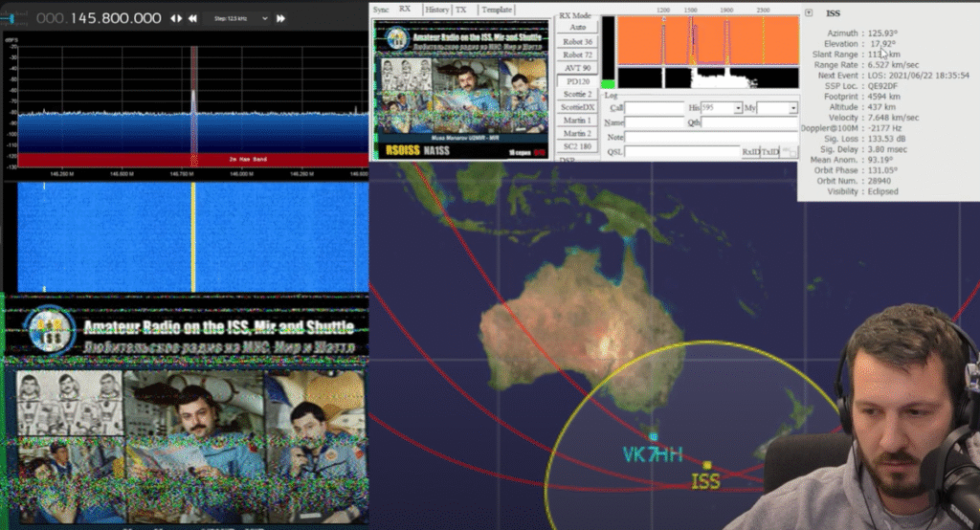This screenshot has height=530, width=980.
Task: Select SC2 180 RX mode
Action: point(577,146)
